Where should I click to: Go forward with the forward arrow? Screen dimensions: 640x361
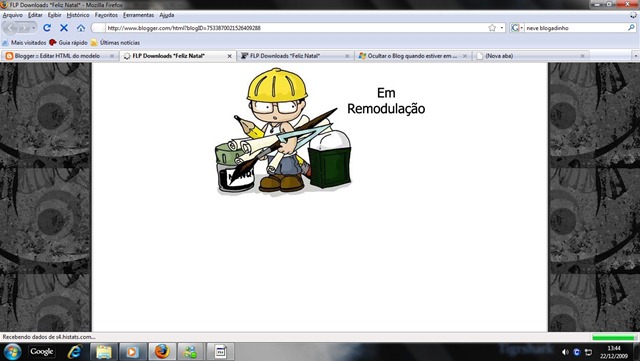click(24, 28)
